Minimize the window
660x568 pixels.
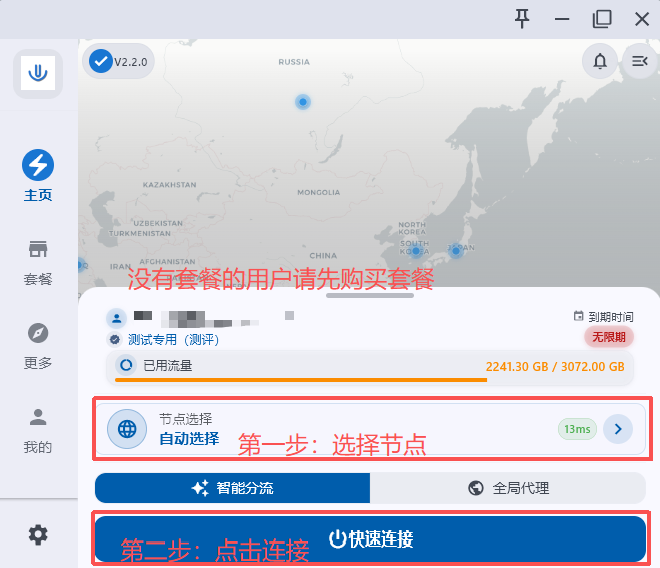562,19
